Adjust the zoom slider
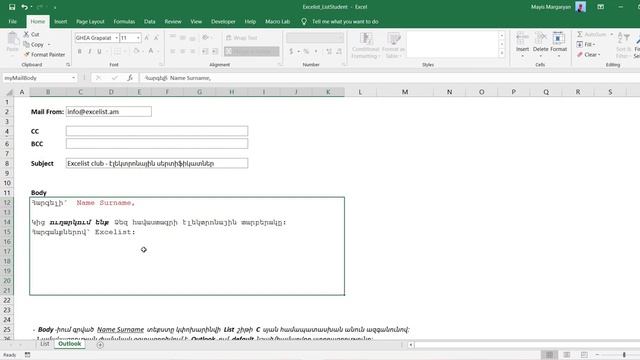 (x=624, y=355)
